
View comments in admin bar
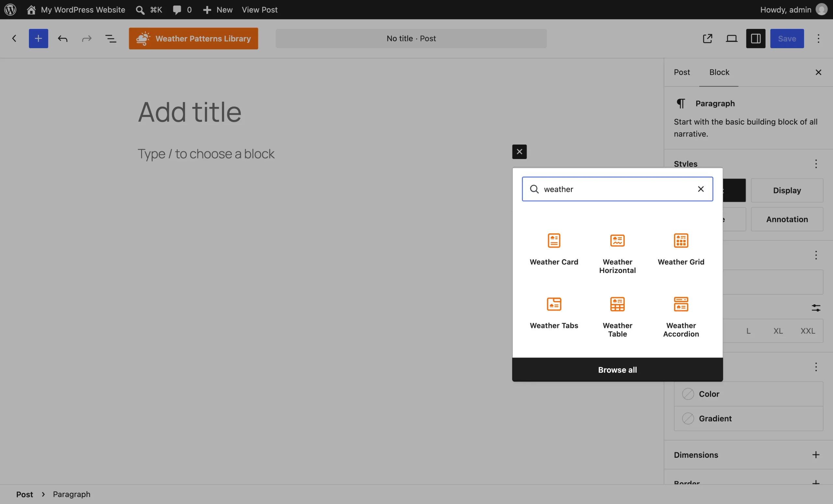coord(182,9)
